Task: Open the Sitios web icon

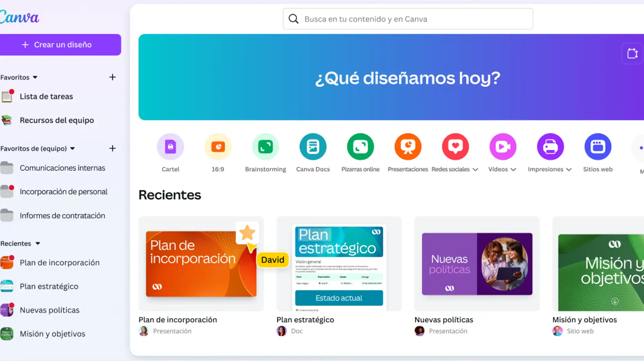Action: [x=598, y=146]
